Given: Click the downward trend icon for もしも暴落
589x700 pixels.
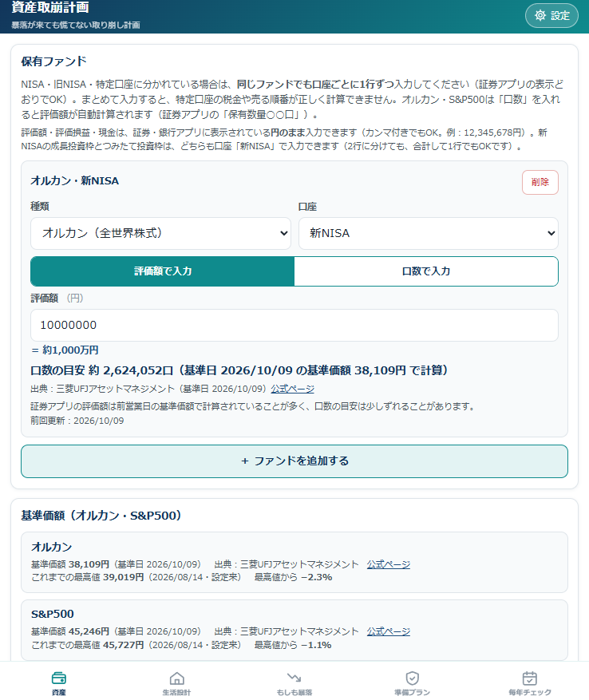Looking at the screenshot, I should (294, 678).
